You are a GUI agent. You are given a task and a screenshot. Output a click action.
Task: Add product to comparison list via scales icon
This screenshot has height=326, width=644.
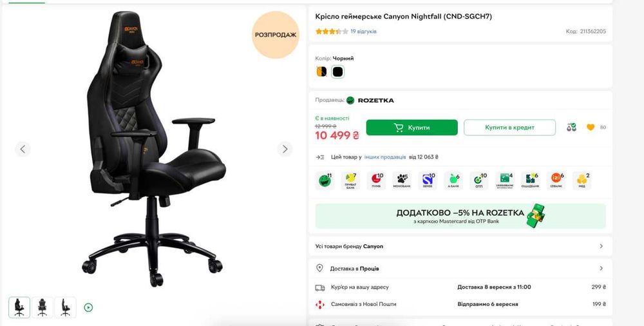pyautogui.click(x=572, y=128)
